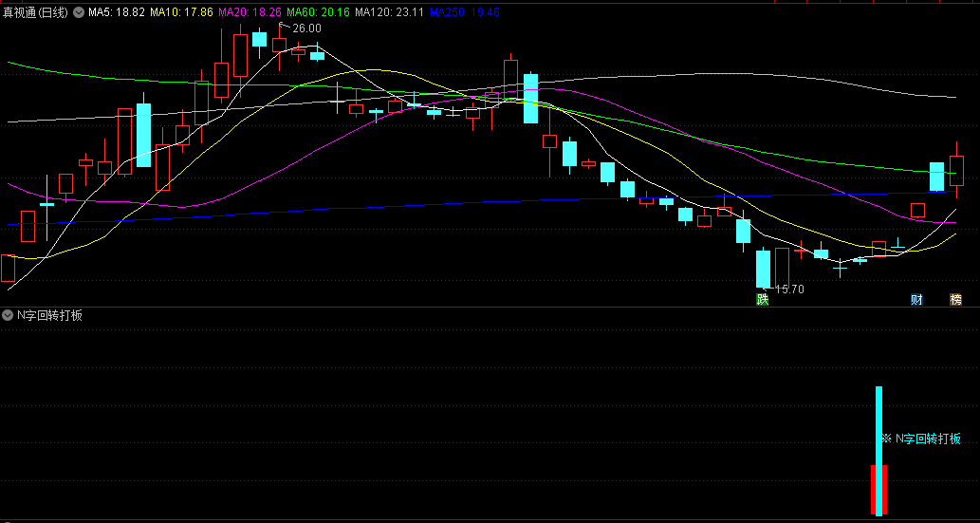Click the 26.00 high price label
The height and width of the screenshot is (523, 980).
tap(306, 28)
